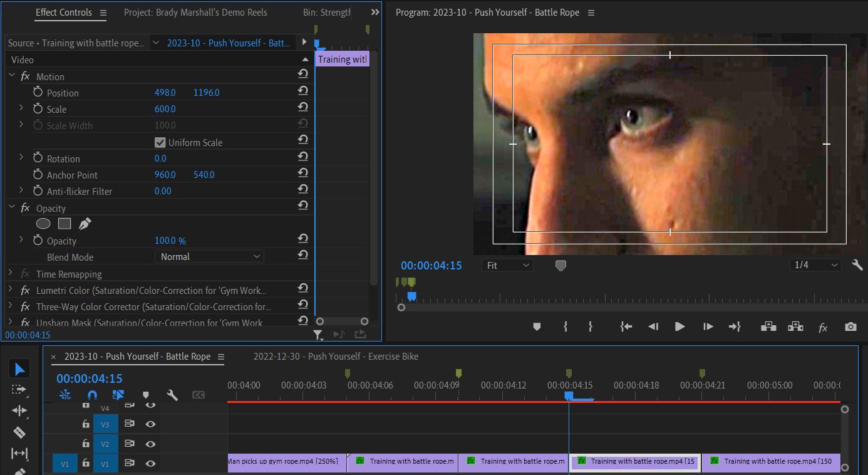Click the Extract button in Program monitor
This screenshot has height=475, width=868.
pyautogui.click(x=795, y=326)
